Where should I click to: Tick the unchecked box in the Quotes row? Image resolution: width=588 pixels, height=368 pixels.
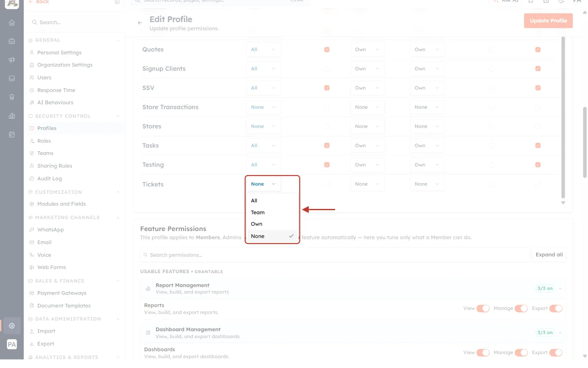(492, 49)
